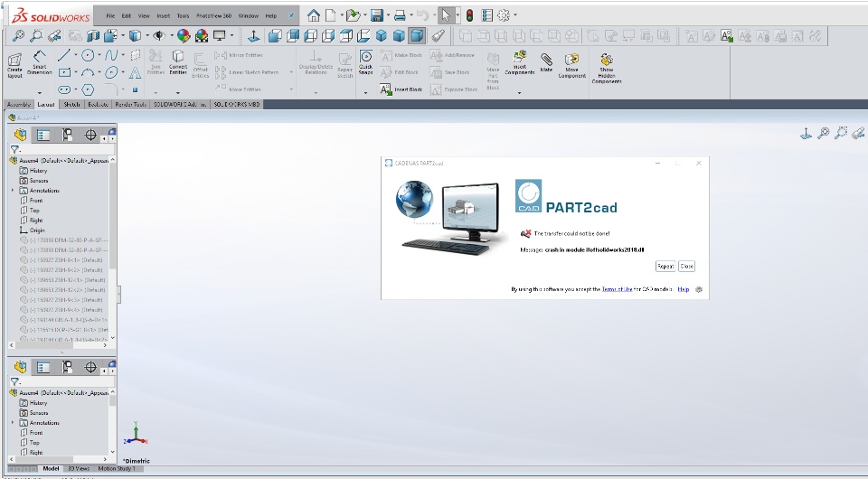Select the Spline sketch tool
868x479 pixels.
tap(111, 55)
